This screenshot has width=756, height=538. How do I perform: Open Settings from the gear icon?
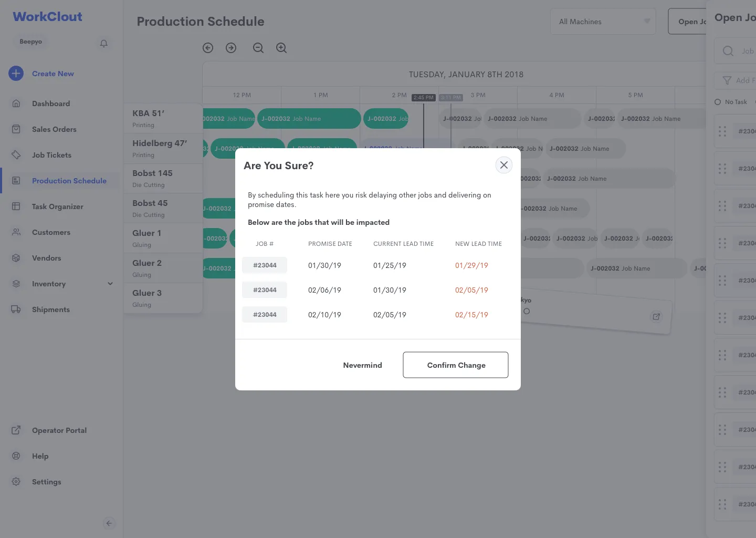16,482
